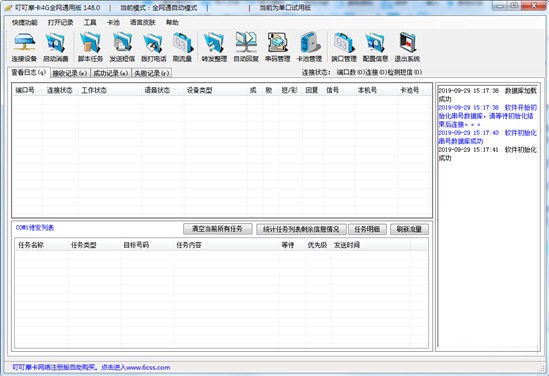Open the 脚本任务 tool
The height and width of the screenshot is (376, 549).
90,47
